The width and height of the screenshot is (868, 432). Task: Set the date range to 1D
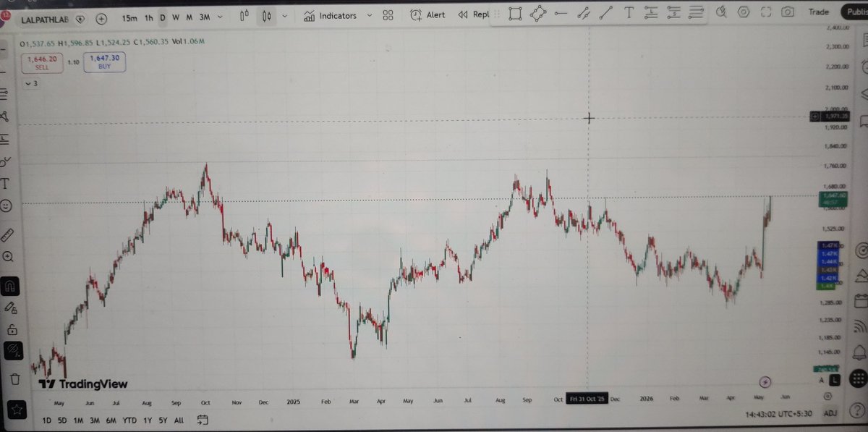point(46,420)
